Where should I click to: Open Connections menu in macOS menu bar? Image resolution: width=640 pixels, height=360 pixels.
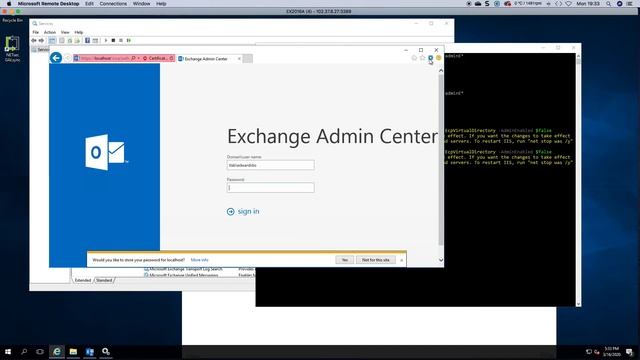click(113, 4)
